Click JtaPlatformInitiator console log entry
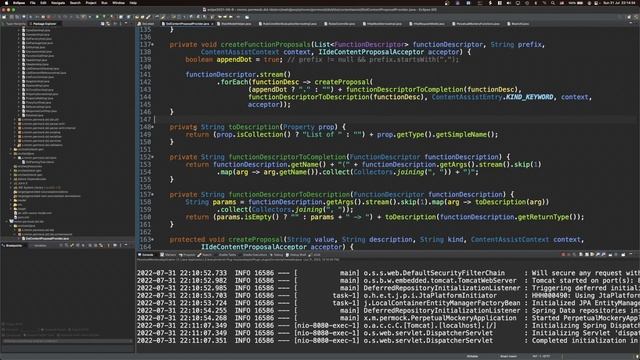640x360 pixels. point(430,296)
